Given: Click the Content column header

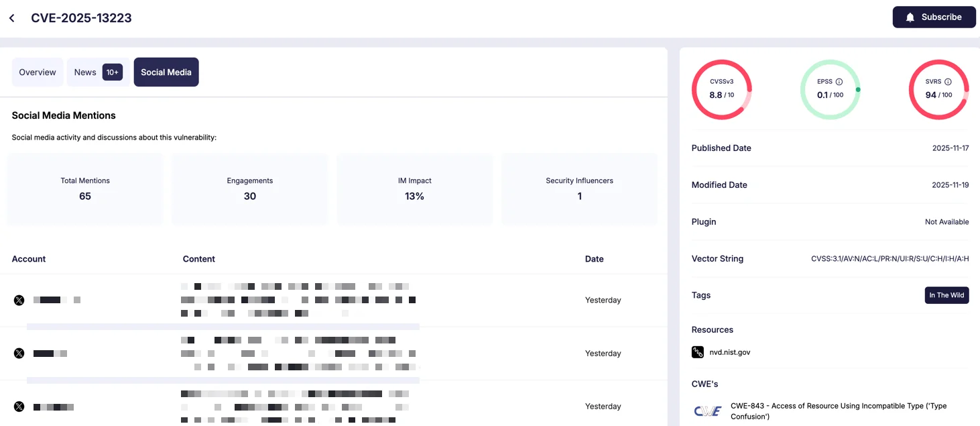Looking at the screenshot, I should pos(199,259).
